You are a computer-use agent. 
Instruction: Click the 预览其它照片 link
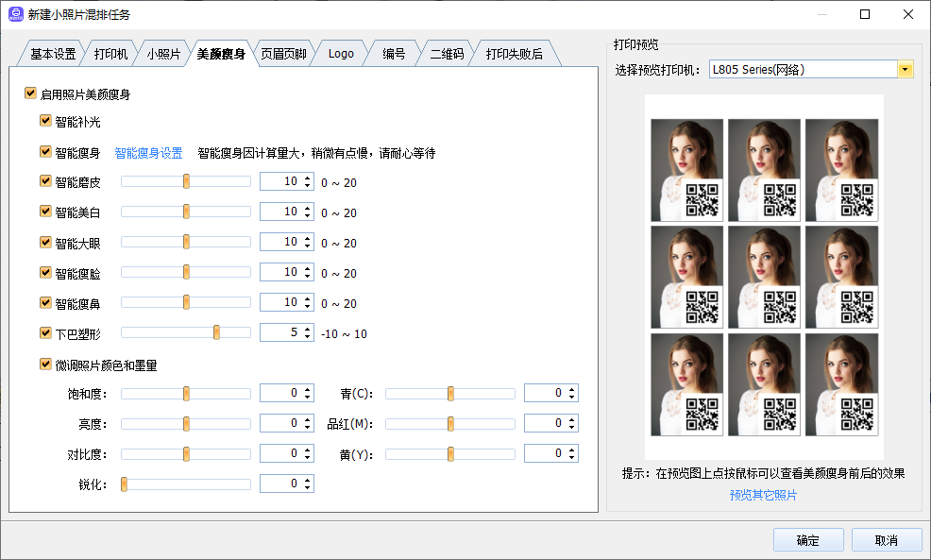tap(763, 495)
